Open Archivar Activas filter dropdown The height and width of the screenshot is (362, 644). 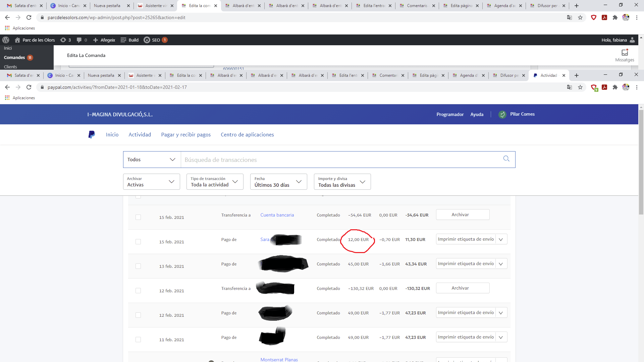(x=152, y=182)
